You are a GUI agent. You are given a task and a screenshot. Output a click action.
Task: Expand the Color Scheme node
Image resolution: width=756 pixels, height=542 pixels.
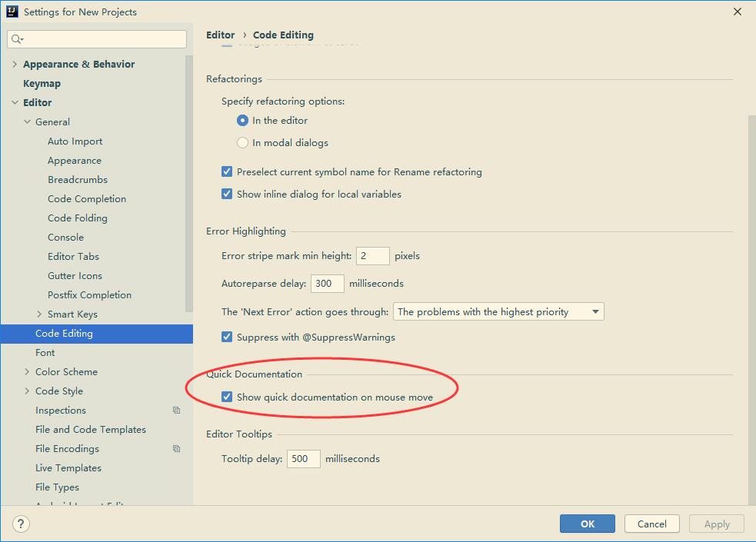click(27, 372)
